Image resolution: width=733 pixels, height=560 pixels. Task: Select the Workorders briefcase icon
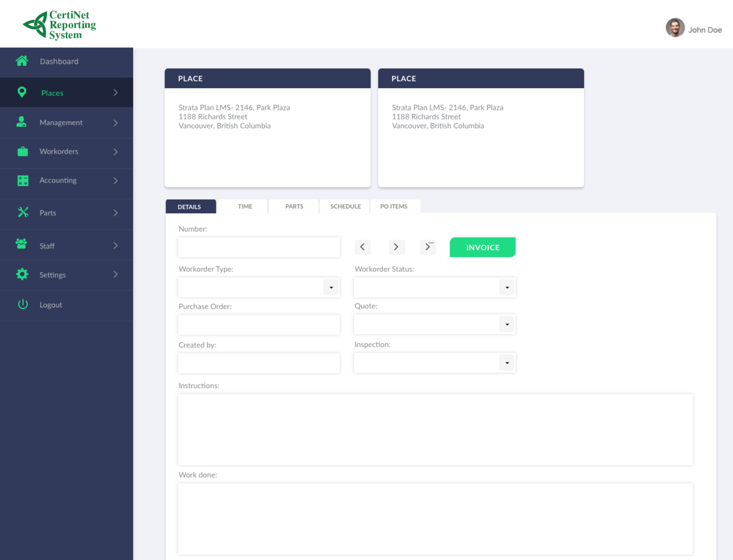(22, 151)
